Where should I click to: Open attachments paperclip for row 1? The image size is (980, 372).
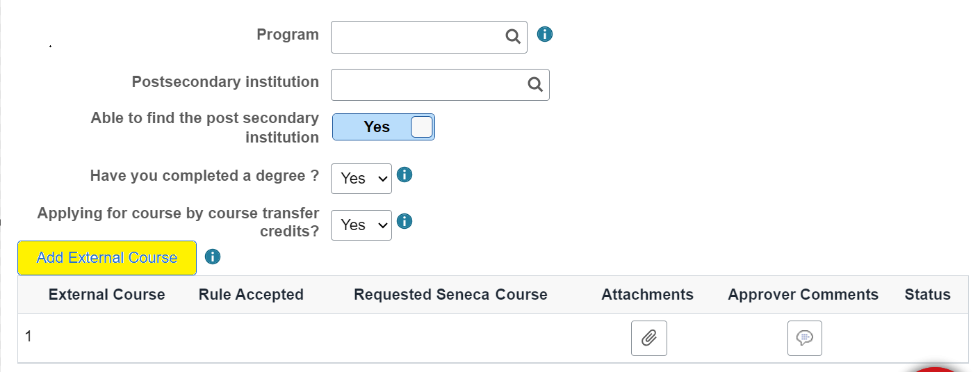[648, 338]
